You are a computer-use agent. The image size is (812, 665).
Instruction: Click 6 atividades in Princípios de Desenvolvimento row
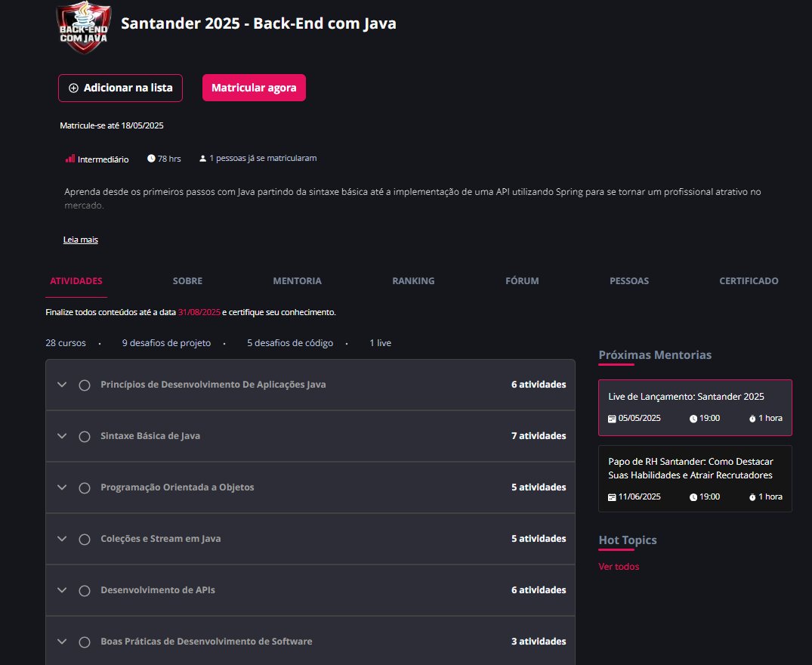(539, 385)
